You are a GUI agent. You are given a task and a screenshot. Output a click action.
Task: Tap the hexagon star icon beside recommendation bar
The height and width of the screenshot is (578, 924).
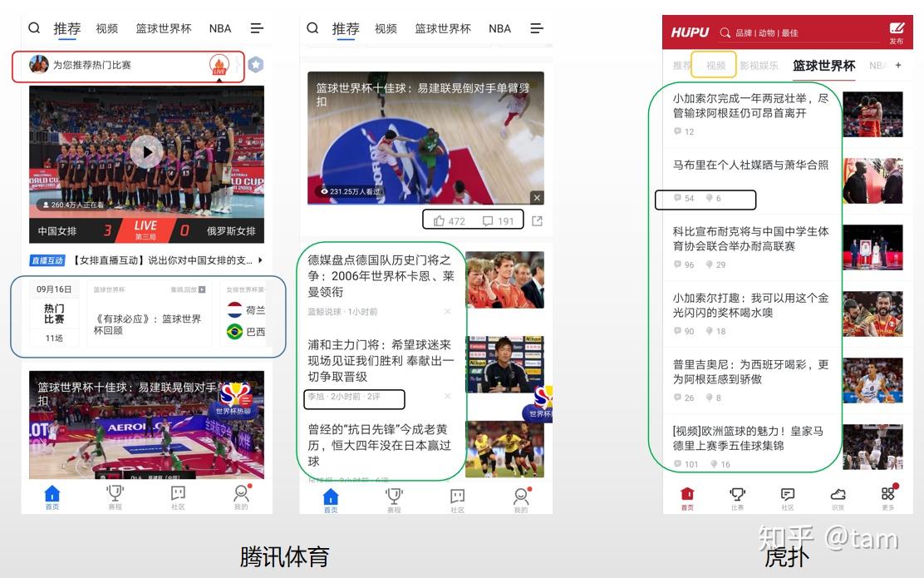(x=256, y=64)
